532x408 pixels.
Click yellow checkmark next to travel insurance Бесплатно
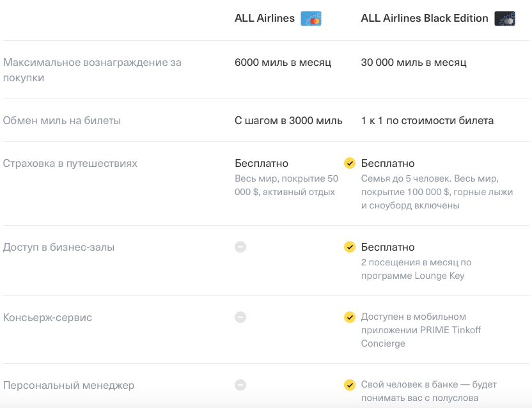(350, 163)
